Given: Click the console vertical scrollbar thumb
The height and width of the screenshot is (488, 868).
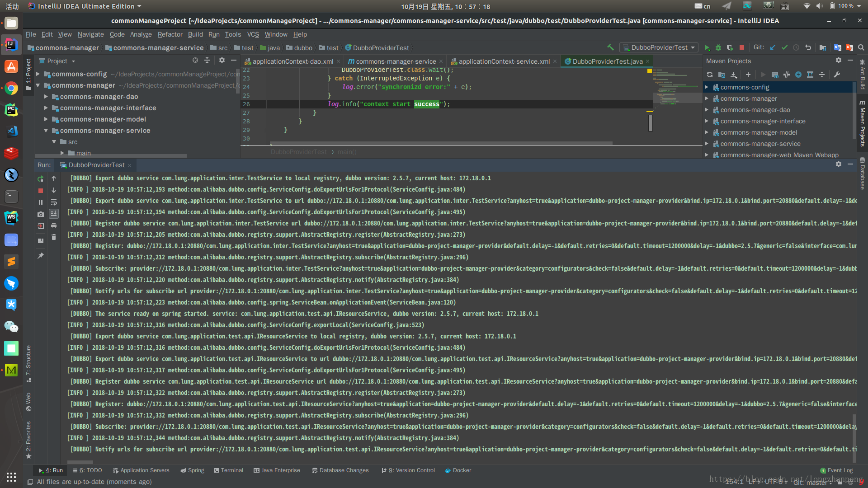Looking at the screenshot, I should (x=854, y=438).
